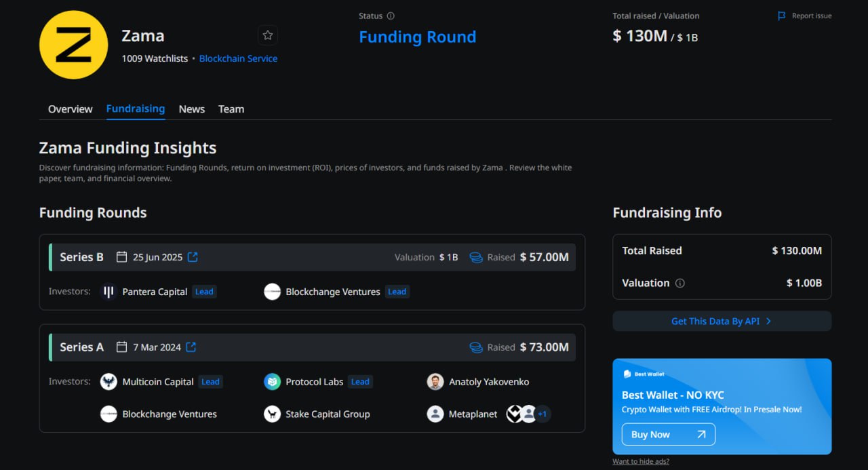The image size is (868, 470).
Task: Click the Zama yellow logo
Action: [x=73, y=45]
